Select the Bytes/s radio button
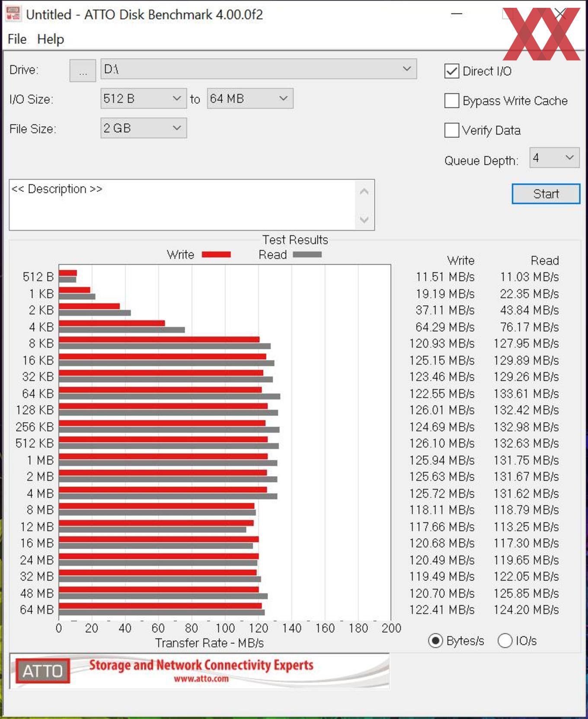The height and width of the screenshot is (719, 588). tap(435, 640)
